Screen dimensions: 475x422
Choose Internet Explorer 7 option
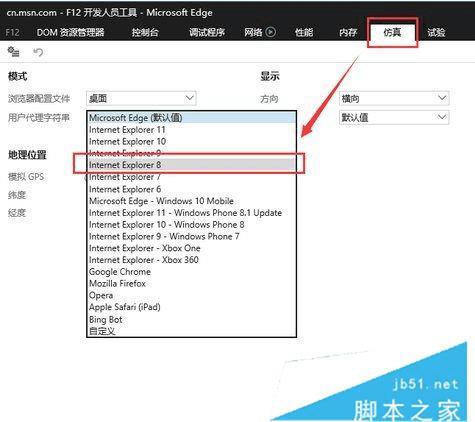[x=192, y=177]
